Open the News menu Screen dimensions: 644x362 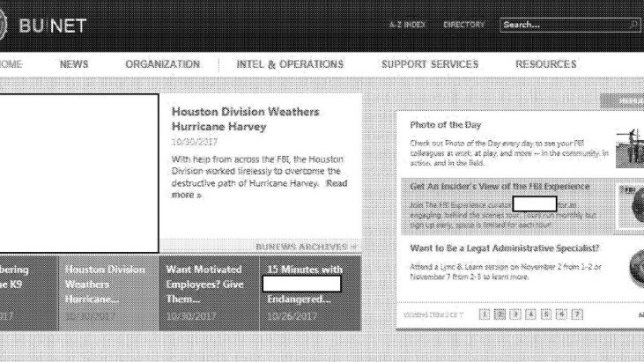74,64
